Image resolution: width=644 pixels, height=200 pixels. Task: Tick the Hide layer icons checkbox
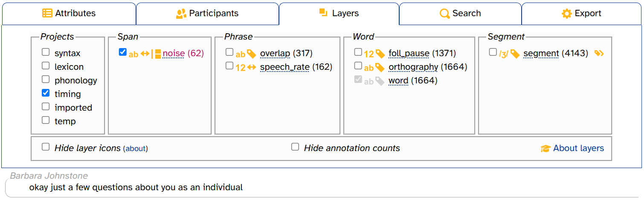46,147
